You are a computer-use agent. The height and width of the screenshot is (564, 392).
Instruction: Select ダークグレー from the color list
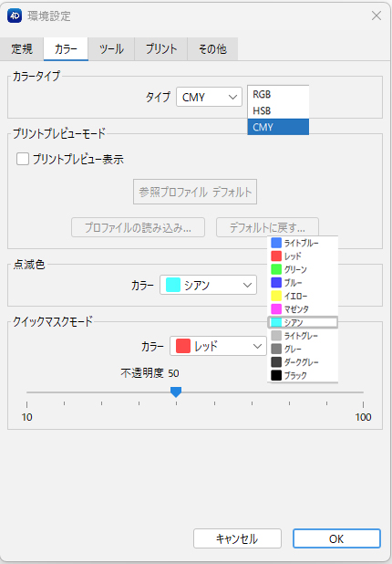(x=303, y=362)
